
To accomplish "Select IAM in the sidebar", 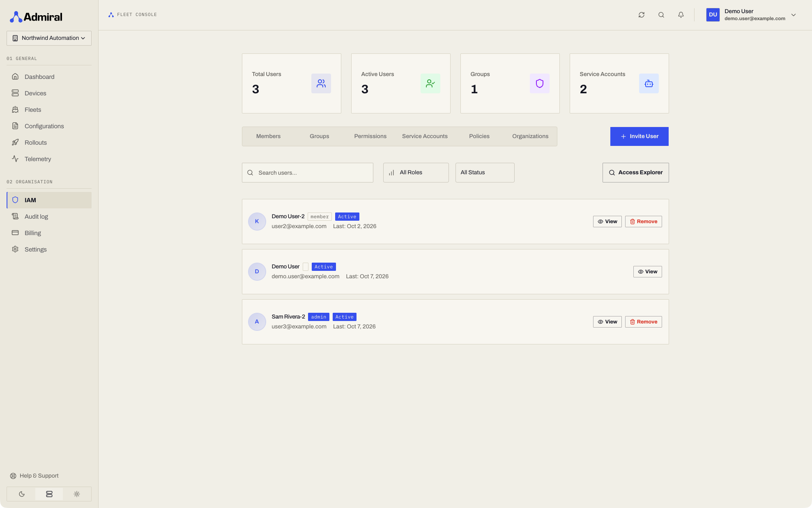I will [x=49, y=200].
